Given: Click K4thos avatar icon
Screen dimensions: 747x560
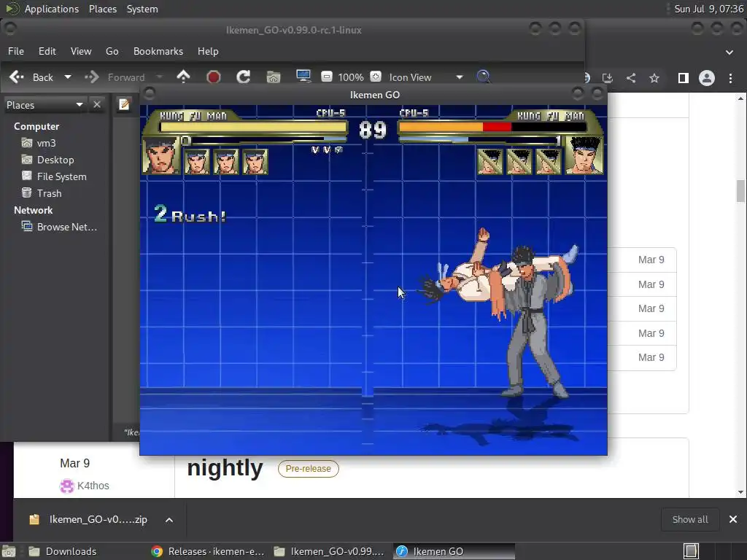Looking at the screenshot, I should [66, 486].
